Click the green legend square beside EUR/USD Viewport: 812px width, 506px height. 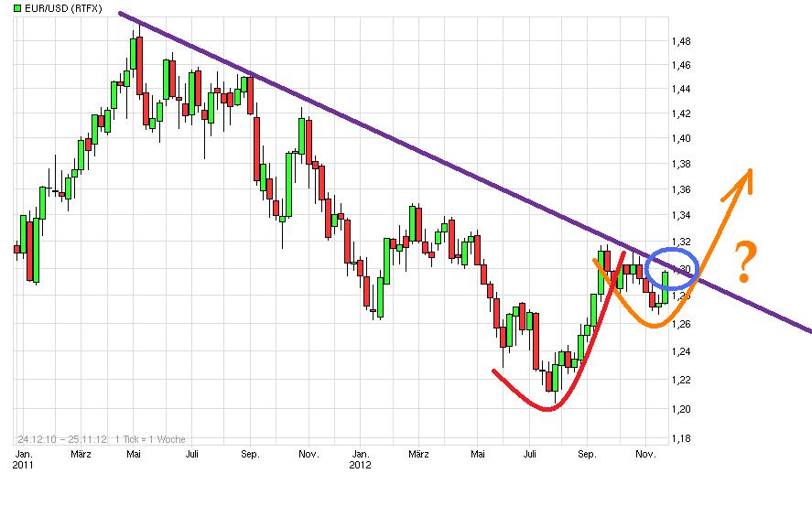click(x=17, y=8)
